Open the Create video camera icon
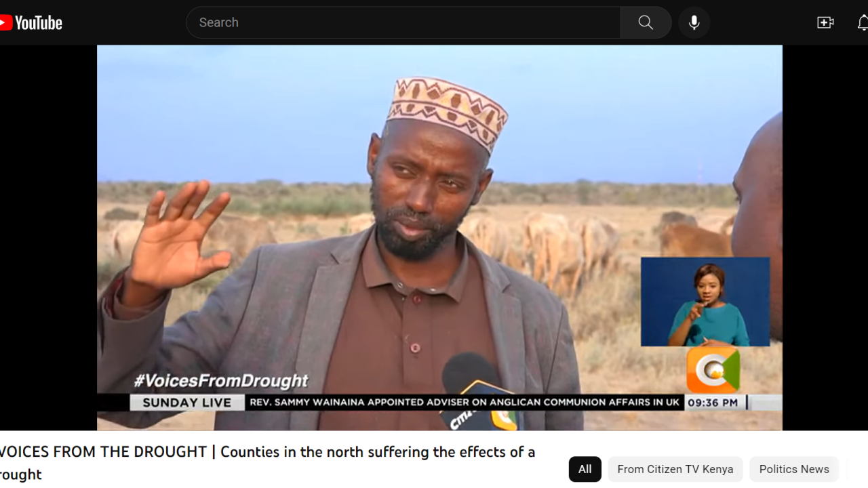This screenshot has width=868, height=488. [825, 22]
